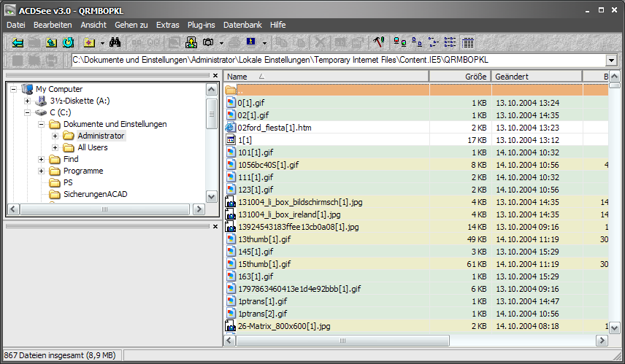Viewport: 625px width, 364px height.
Task: Open the path address dropdown arrow
Action: coord(611,61)
